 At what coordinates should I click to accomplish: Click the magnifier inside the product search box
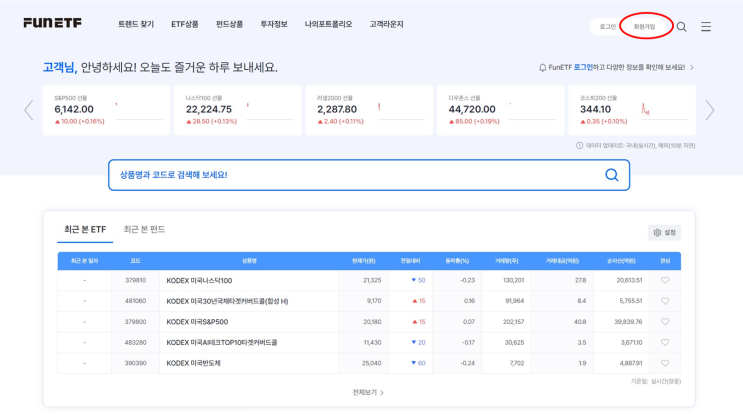click(x=611, y=175)
